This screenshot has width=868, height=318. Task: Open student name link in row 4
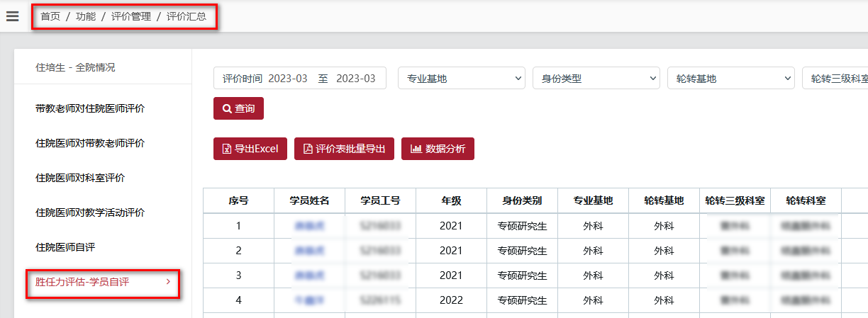coord(309,300)
